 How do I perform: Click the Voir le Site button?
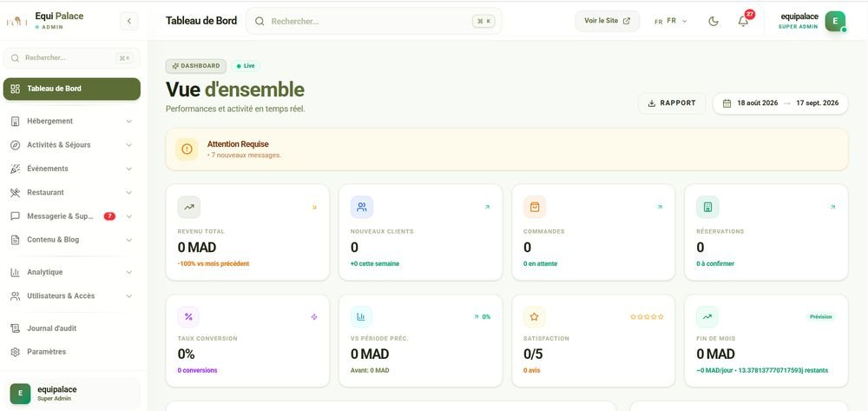click(x=608, y=21)
